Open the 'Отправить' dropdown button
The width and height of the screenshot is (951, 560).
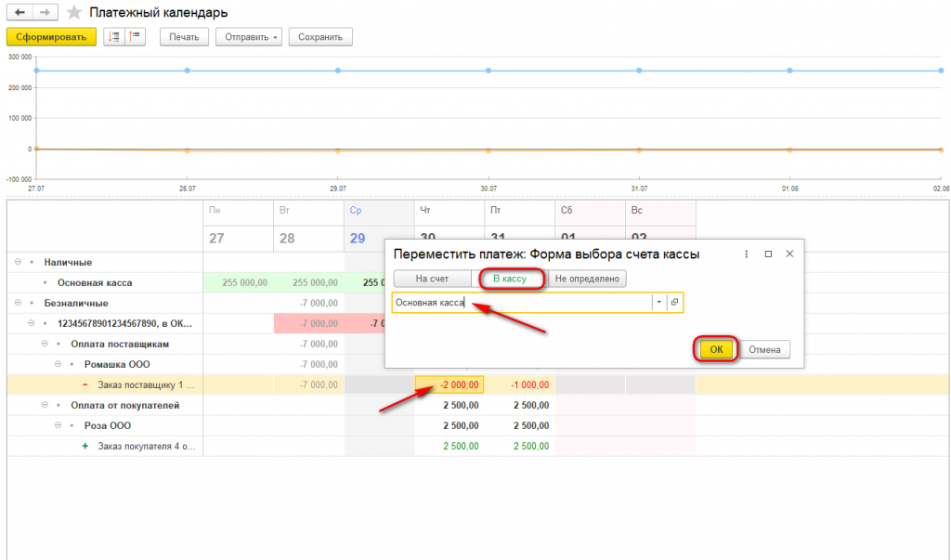click(x=249, y=37)
